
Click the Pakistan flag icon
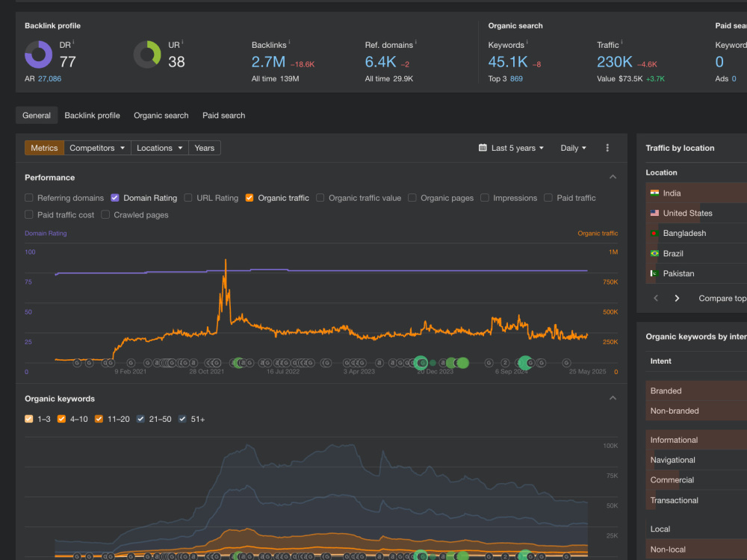point(654,273)
